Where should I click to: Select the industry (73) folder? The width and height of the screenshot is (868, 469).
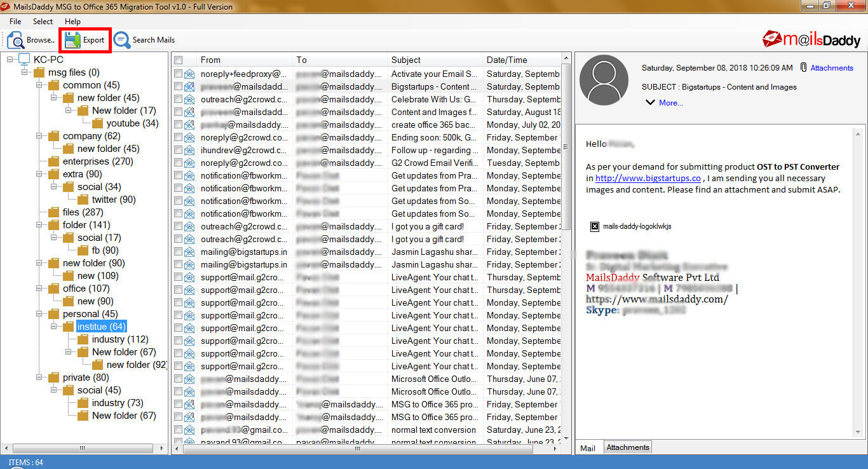tap(118, 403)
